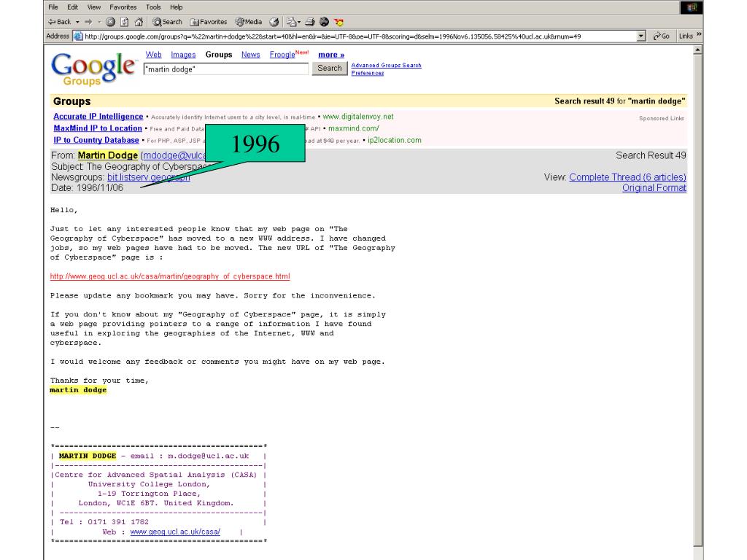This screenshot has height=560, width=747.
Task: Open the View menu
Action: 94,7
